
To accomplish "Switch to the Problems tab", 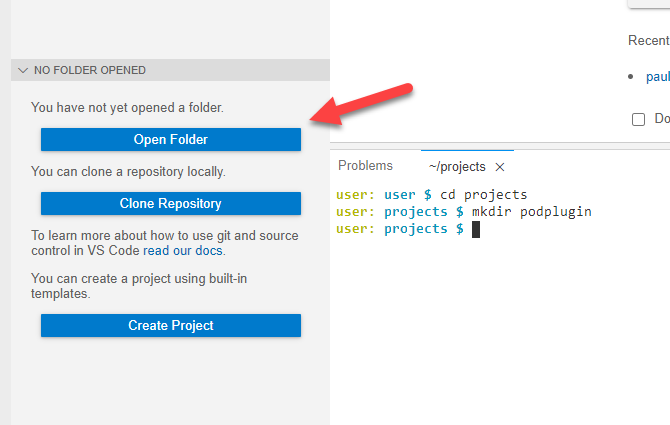I will point(365,166).
